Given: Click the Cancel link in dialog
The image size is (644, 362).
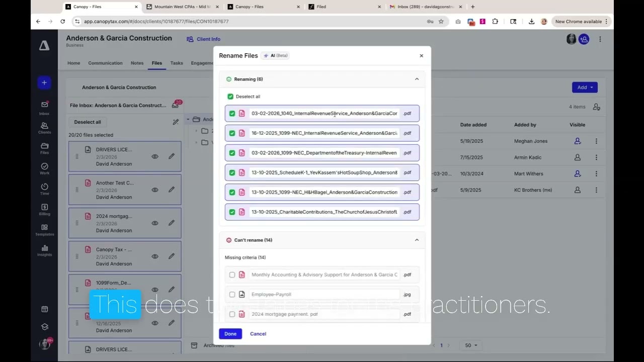Looking at the screenshot, I should point(258,334).
